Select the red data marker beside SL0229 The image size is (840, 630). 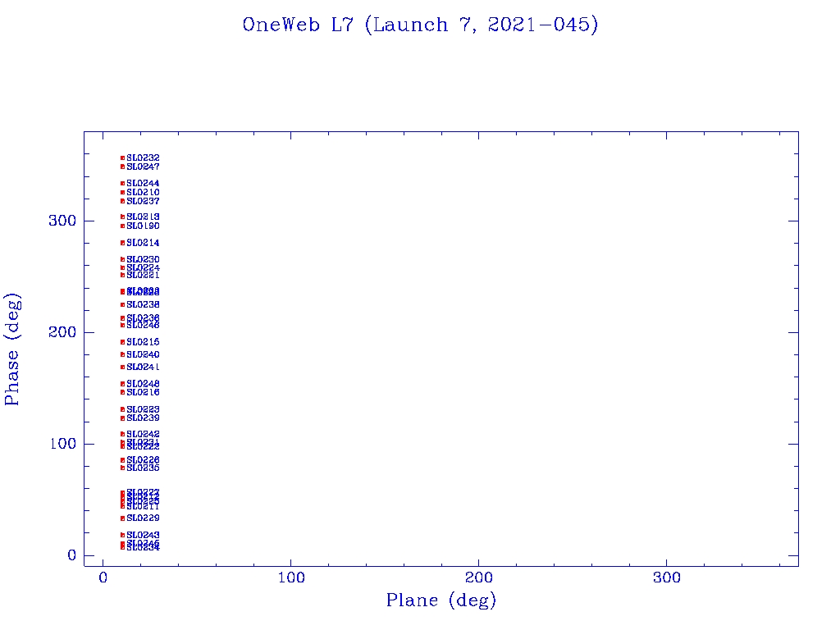click(x=123, y=518)
